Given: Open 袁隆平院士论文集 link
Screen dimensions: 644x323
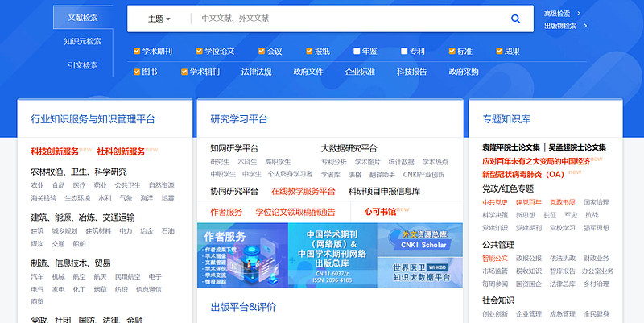Looking at the screenshot, I should [x=511, y=147].
